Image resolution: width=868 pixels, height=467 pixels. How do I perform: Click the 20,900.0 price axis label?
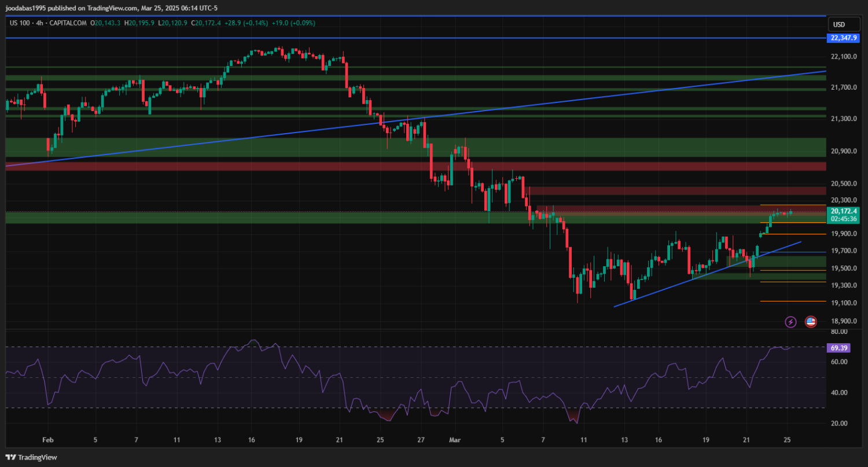[x=843, y=151]
